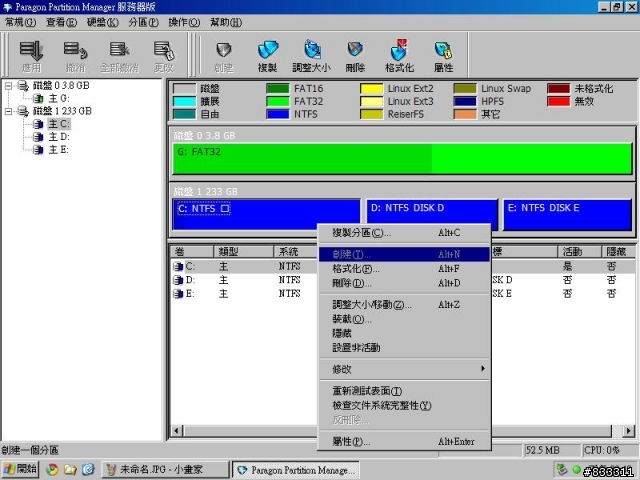The image size is (640, 480).
Task: Click the 類型 column header
Action: [243, 251]
